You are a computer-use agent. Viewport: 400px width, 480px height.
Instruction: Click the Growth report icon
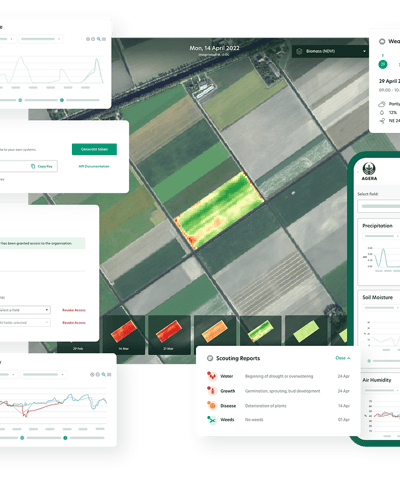[211, 390]
